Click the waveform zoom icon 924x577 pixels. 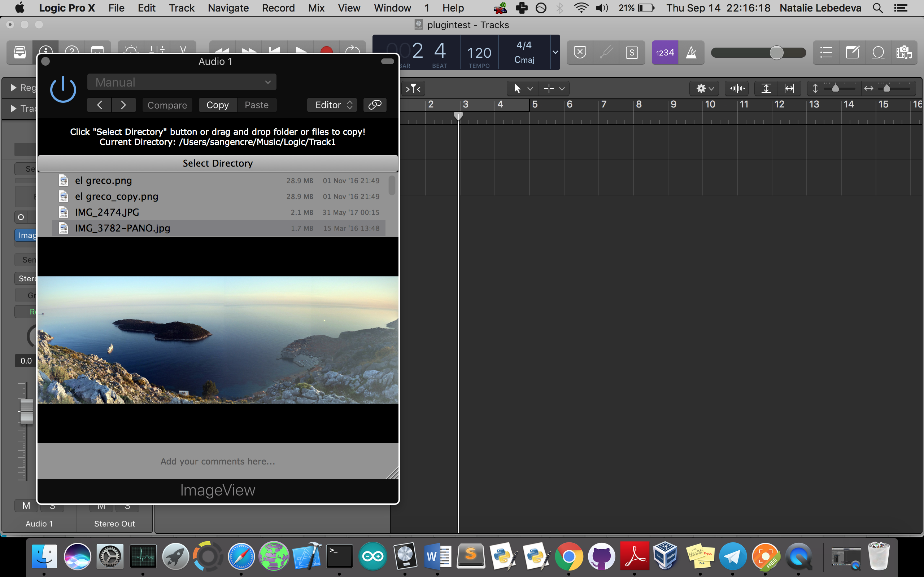click(737, 89)
